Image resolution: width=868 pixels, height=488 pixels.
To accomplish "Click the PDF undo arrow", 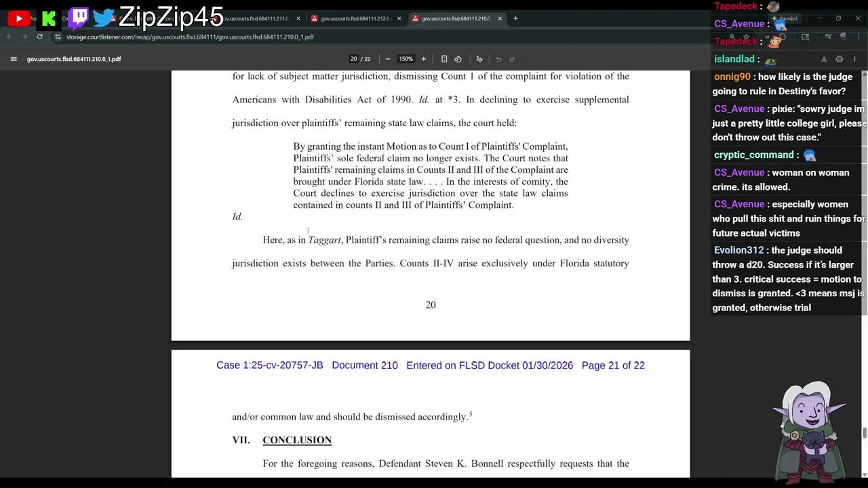I will pos(498,59).
